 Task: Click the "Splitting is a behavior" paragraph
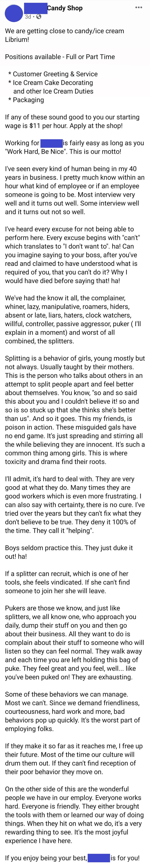(x=75, y=409)
